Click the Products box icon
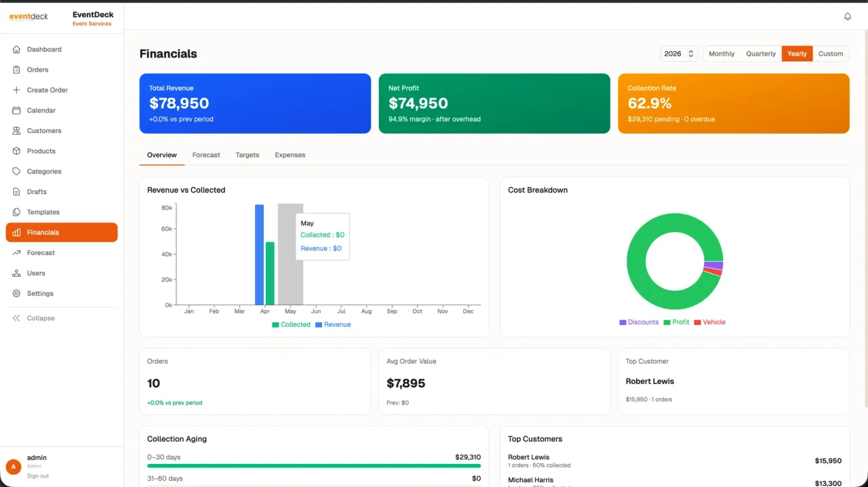Image resolution: width=868 pixels, height=487 pixels. click(x=16, y=151)
